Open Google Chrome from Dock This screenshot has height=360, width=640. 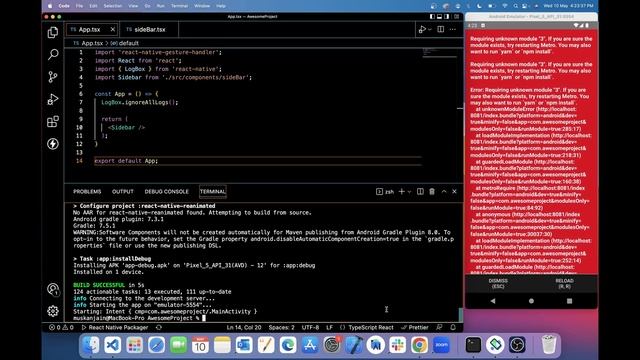(419, 345)
